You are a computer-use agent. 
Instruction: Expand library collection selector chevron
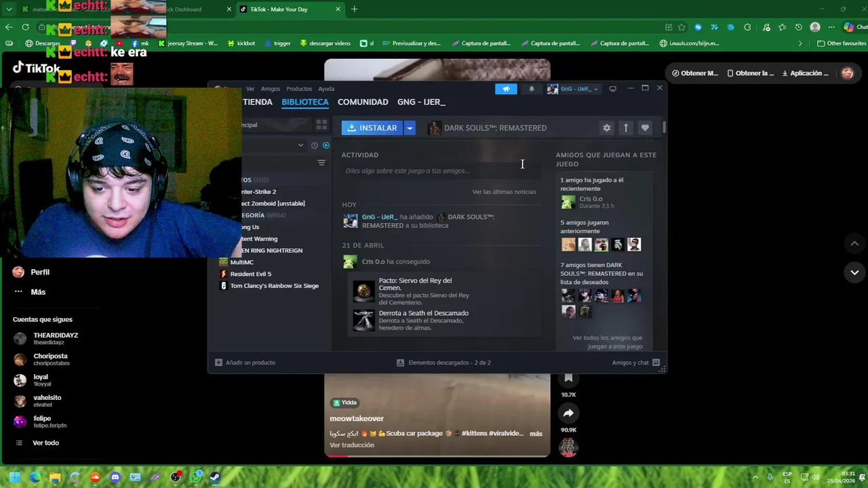300,145
